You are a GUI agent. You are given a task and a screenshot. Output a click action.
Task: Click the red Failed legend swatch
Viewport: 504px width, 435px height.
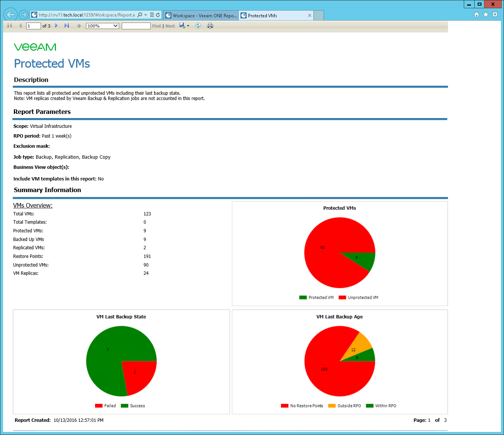click(x=99, y=406)
